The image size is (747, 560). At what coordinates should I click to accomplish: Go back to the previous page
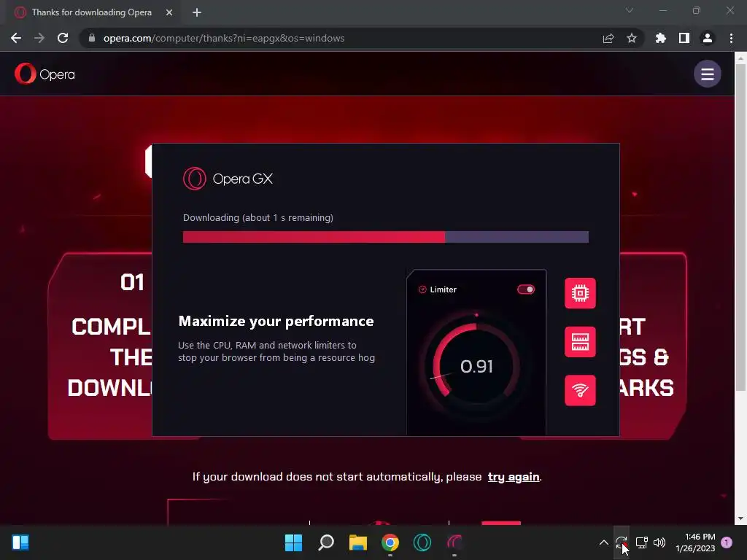[x=16, y=38]
